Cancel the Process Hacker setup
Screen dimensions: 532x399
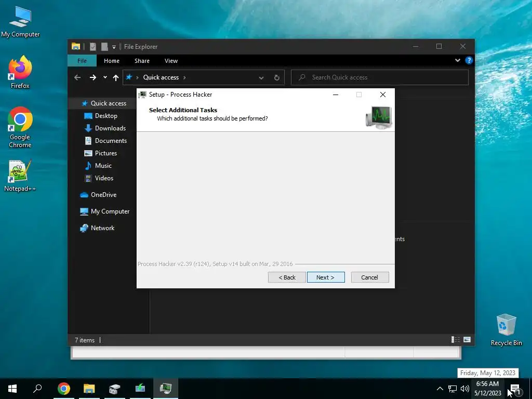pyautogui.click(x=370, y=277)
